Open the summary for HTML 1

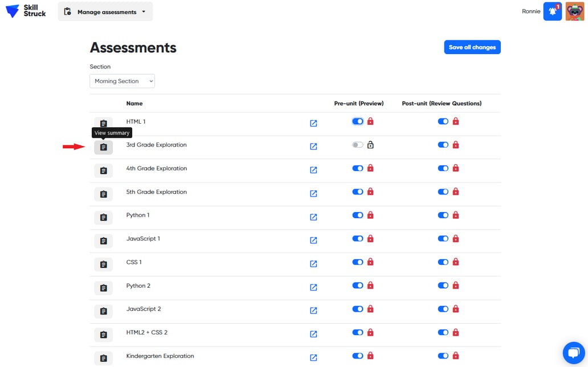pyautogui.click(x=103, y=123)
